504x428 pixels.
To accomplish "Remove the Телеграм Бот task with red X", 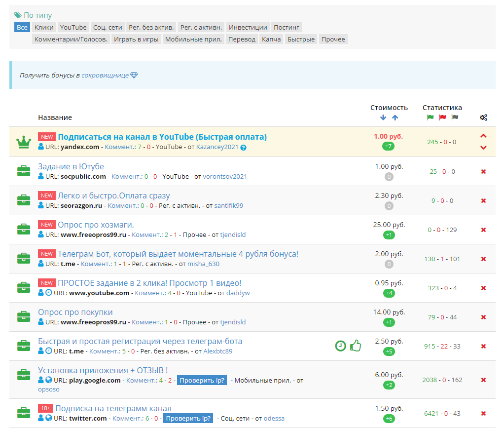I will (483, 259).
